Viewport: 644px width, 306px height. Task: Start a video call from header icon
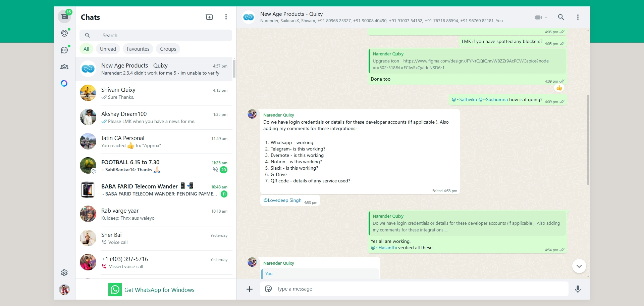[538, 17]
